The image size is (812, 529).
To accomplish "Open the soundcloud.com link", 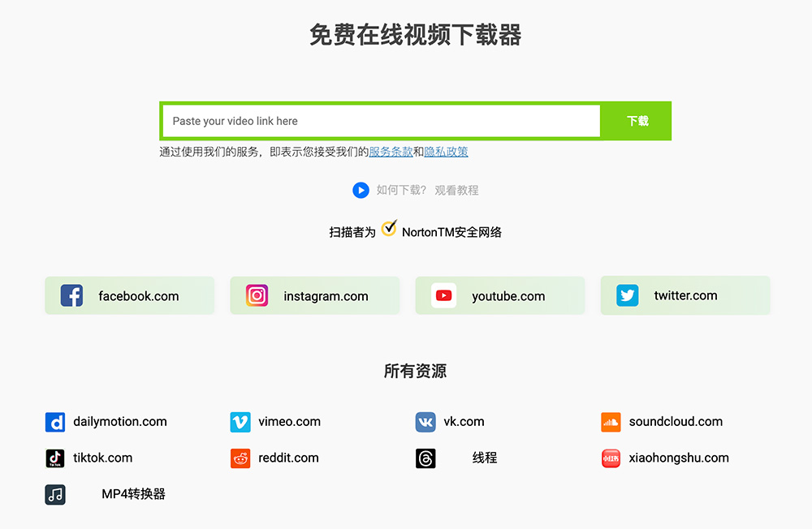I will tap(676, 421).
